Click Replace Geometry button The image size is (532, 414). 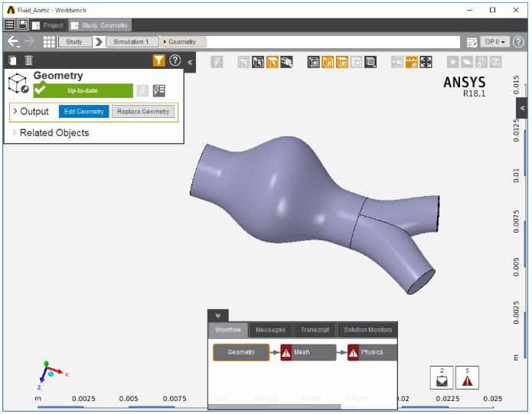(143, 112)
